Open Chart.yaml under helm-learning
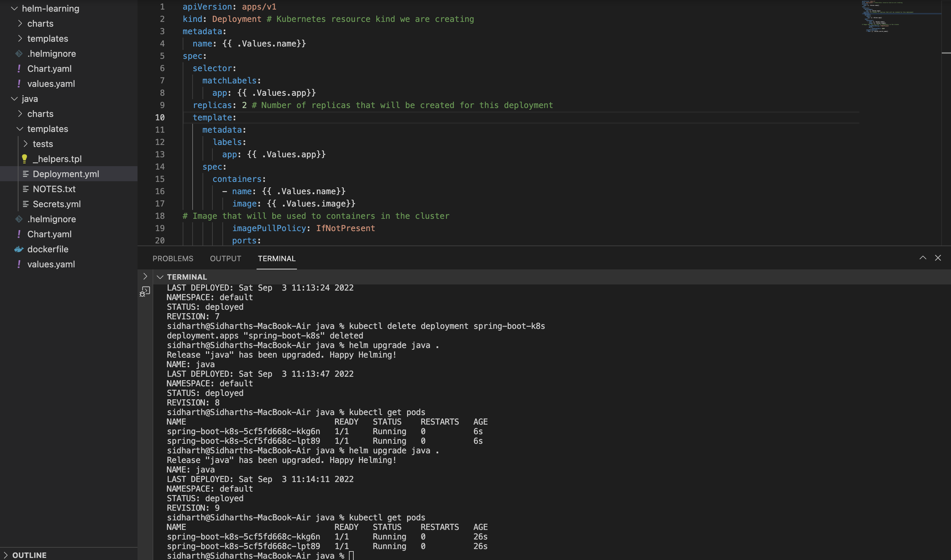This screenshot has width=951, height=560. [50, 69]
